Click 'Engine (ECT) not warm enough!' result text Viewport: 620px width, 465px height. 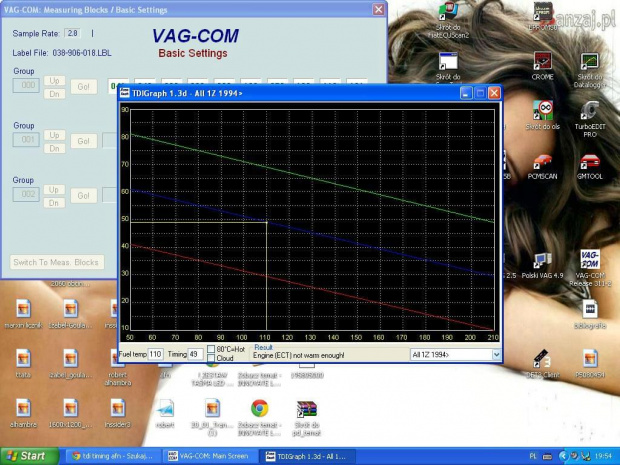click(x=299, y=355)
